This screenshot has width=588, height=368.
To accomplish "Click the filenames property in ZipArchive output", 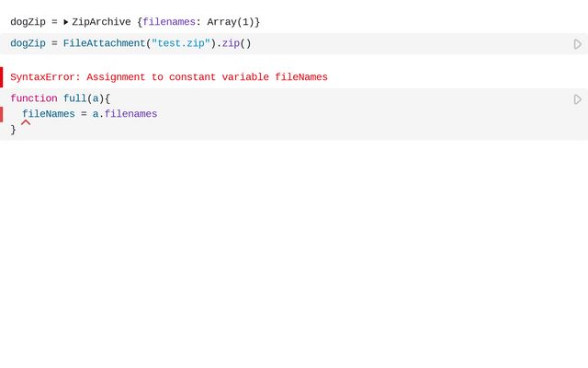I will [x=168, y=22].
